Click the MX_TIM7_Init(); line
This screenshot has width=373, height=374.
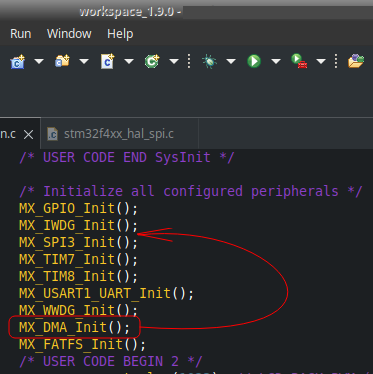(x=78, y=259)
